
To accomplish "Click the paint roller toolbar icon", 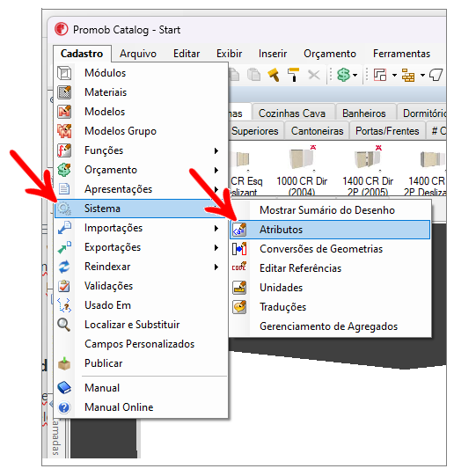I will point(293,75).
